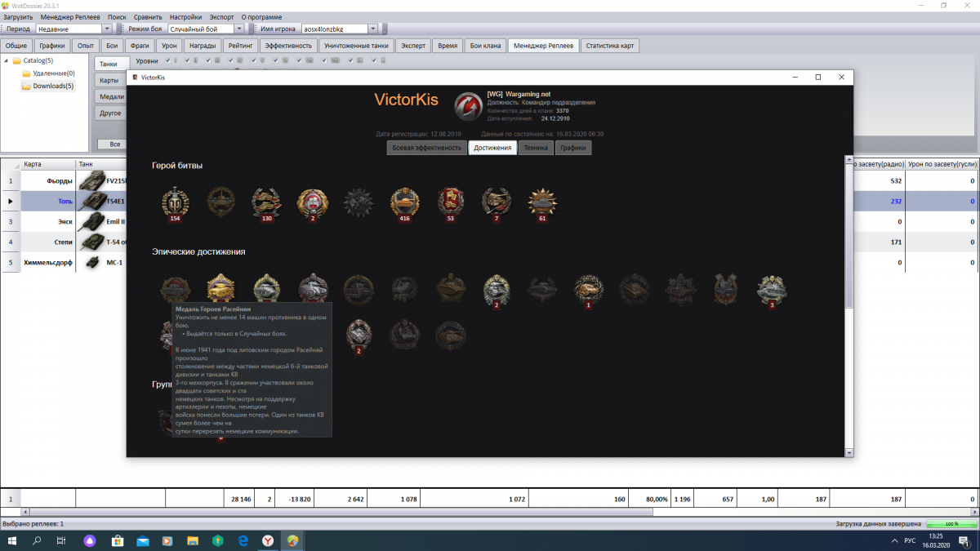
Task: Toggle the level II checkbox
Action: pyautogui.click(x=187, y=60)
